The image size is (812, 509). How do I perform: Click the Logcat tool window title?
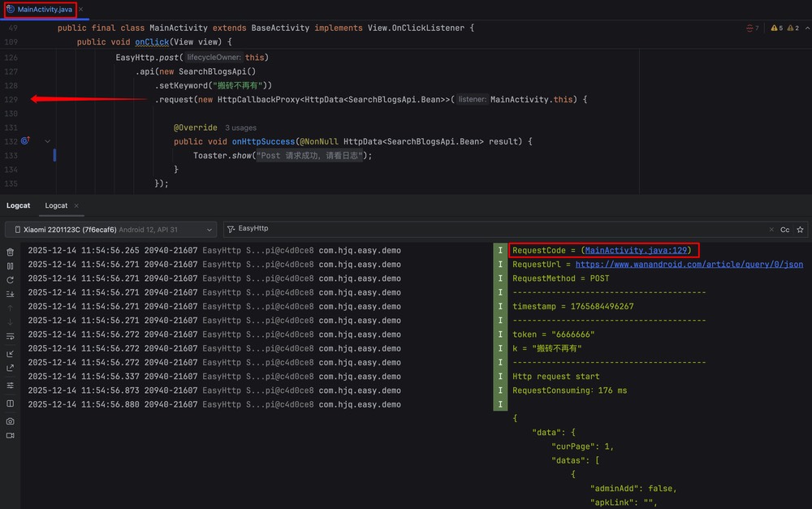coord(18,205)
